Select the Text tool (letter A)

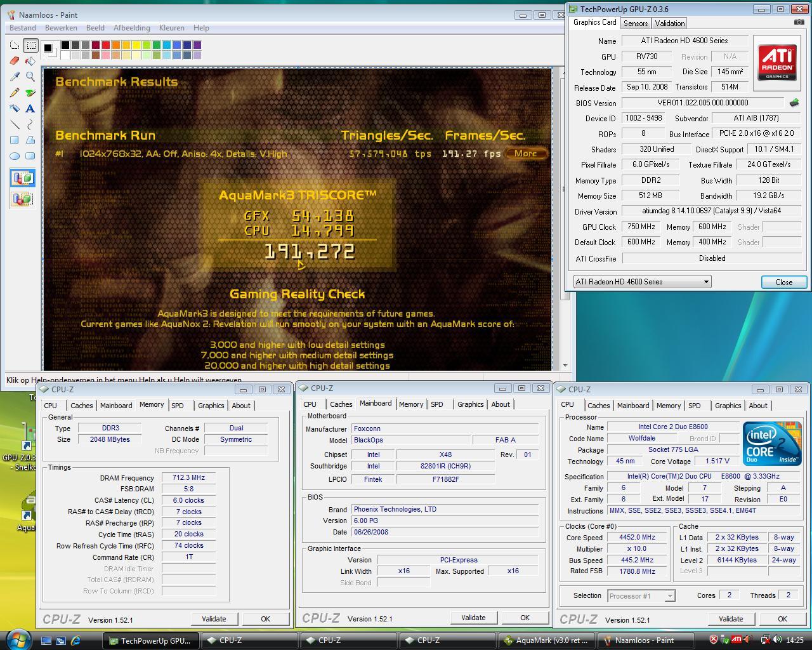coord(30,109)
